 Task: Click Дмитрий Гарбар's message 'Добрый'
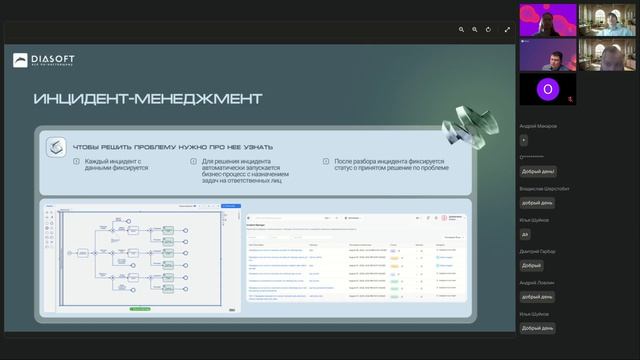pos(531,266)
